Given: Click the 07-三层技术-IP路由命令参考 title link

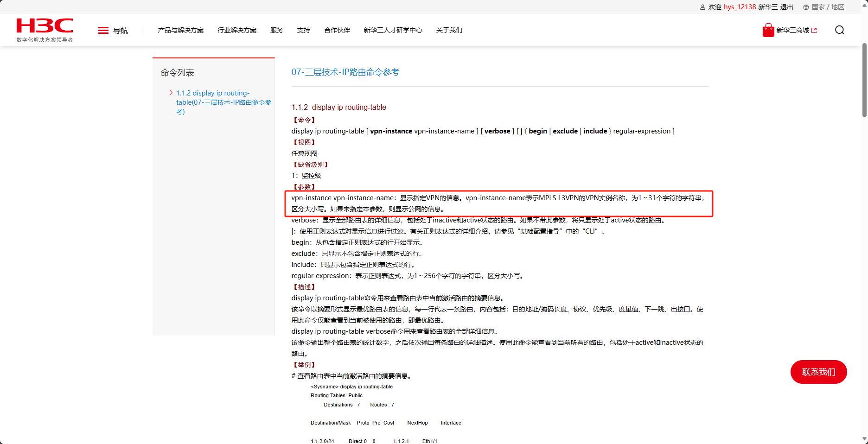Looking at the screenshot, I should [x=345, y=72].
